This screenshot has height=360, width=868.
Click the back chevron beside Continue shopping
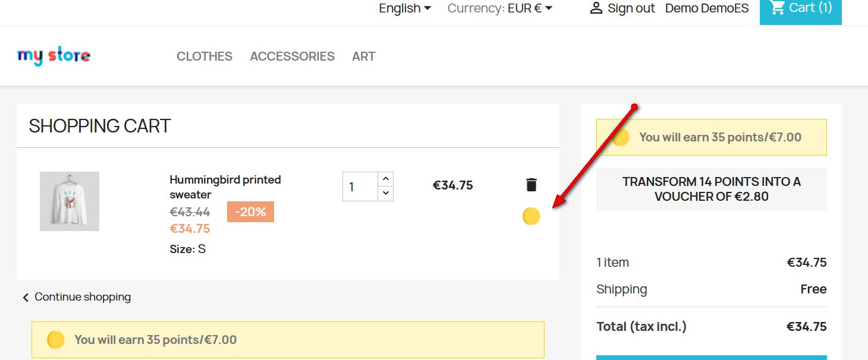coord(26,298)
